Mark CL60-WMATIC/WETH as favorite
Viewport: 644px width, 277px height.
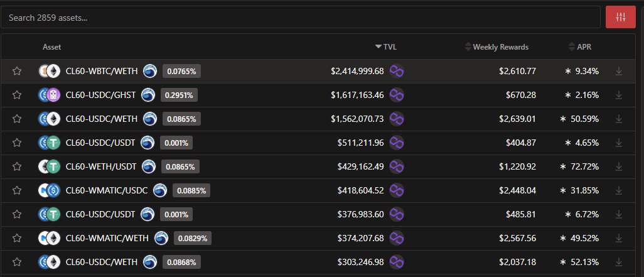17,238
